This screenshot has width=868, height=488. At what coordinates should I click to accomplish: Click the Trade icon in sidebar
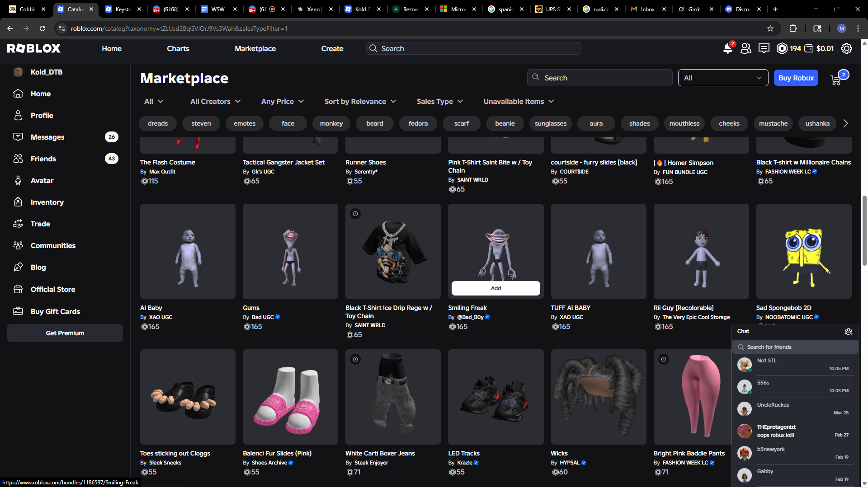point(18,224)
